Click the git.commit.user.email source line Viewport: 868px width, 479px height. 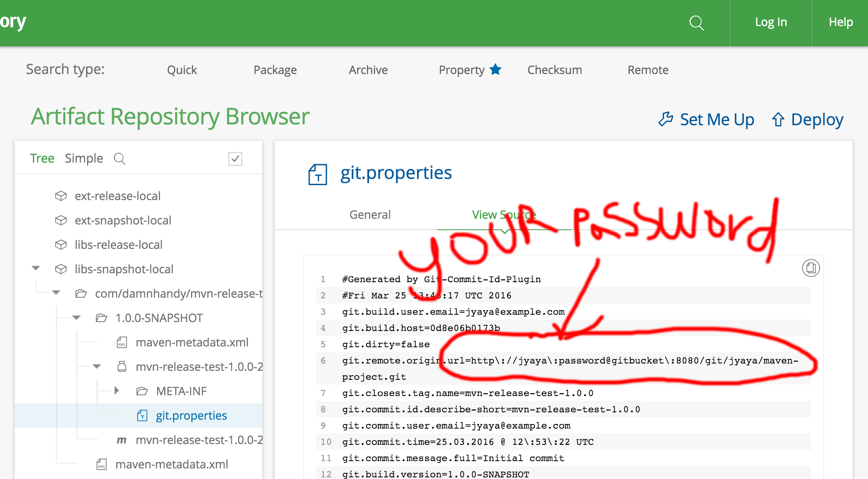(456, 426)
